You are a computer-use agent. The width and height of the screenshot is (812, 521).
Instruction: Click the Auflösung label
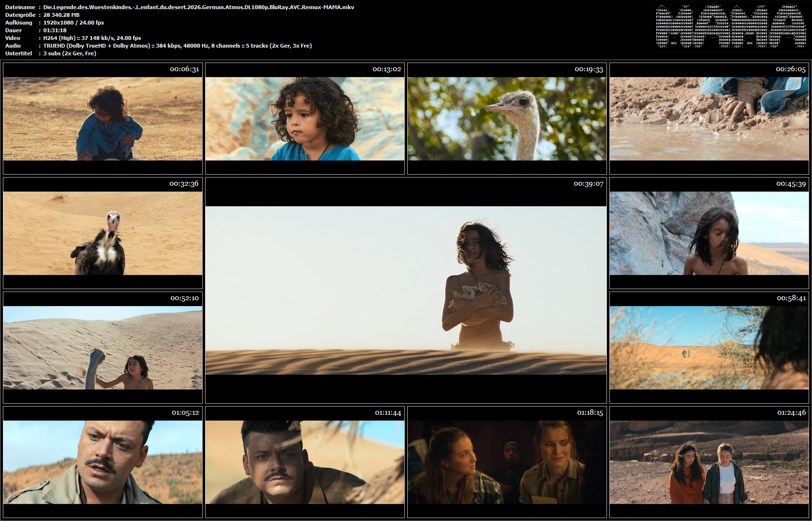(x=19, y=23)
